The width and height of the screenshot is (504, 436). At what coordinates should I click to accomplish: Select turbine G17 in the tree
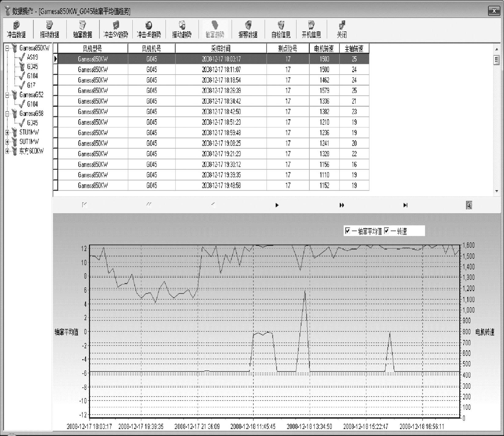(x=31, y=85)
